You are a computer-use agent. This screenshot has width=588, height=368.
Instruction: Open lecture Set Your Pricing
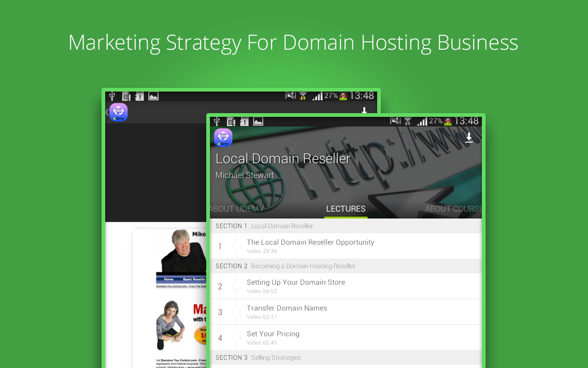pos(346,338)
